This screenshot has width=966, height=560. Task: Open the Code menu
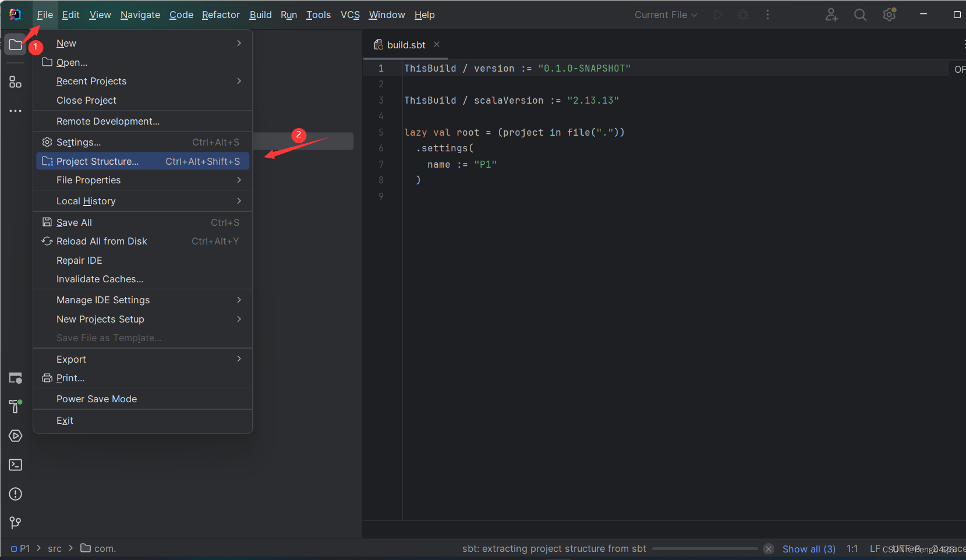point(181,15)
